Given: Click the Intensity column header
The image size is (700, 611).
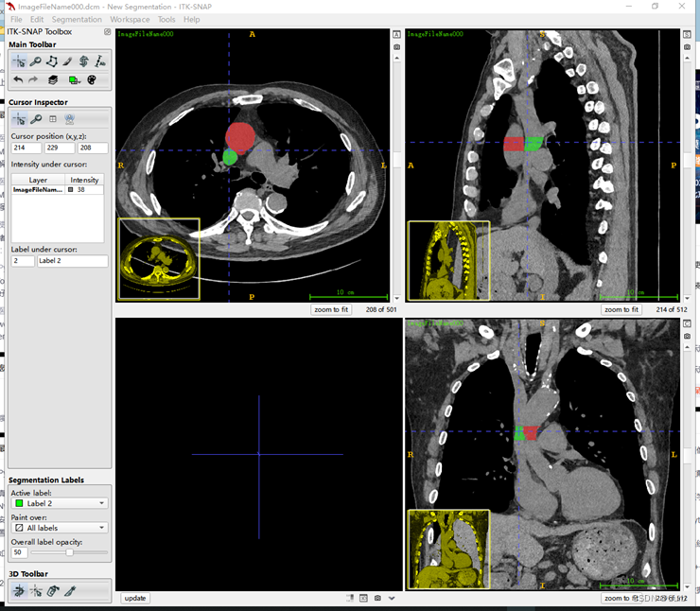Looking at the screenshot, I should (x=84, y=180).
